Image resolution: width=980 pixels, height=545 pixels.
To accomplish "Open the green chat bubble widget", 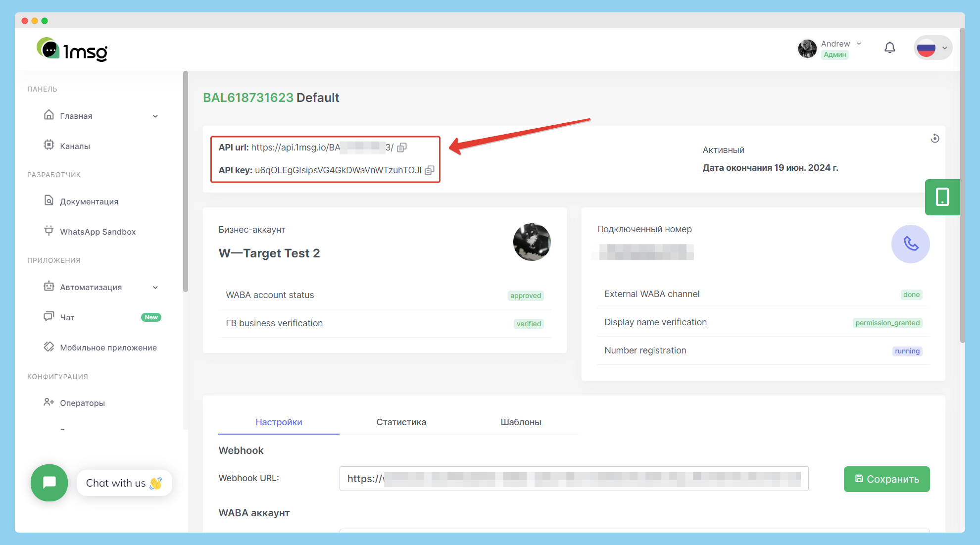I will tap(49, 483).
